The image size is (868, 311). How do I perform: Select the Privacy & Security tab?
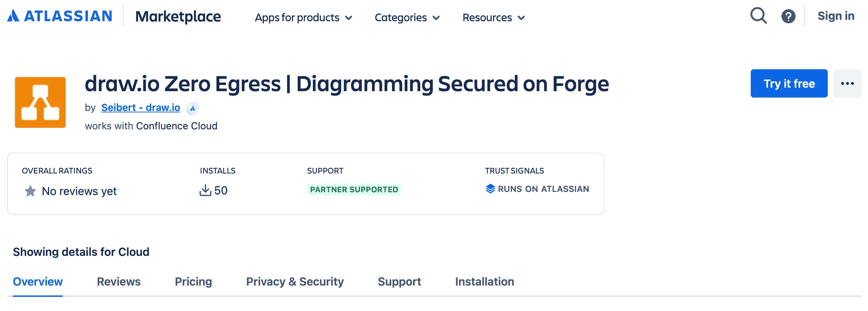tap(295, 282)
